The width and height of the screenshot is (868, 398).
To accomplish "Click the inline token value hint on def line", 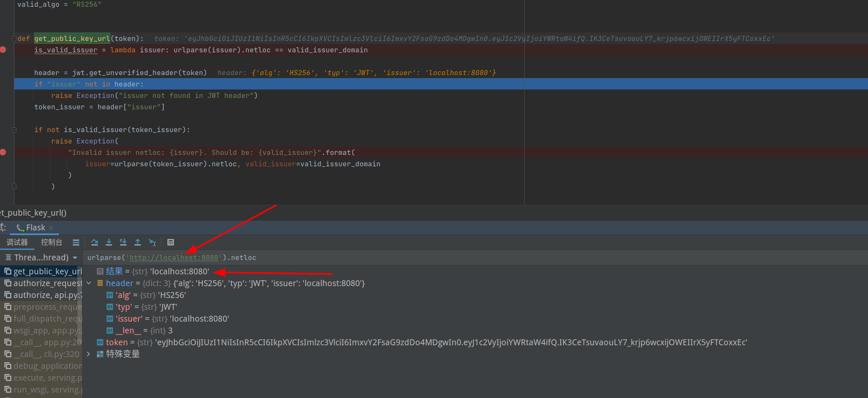I will pyautogui.click(x=465, y=38).
